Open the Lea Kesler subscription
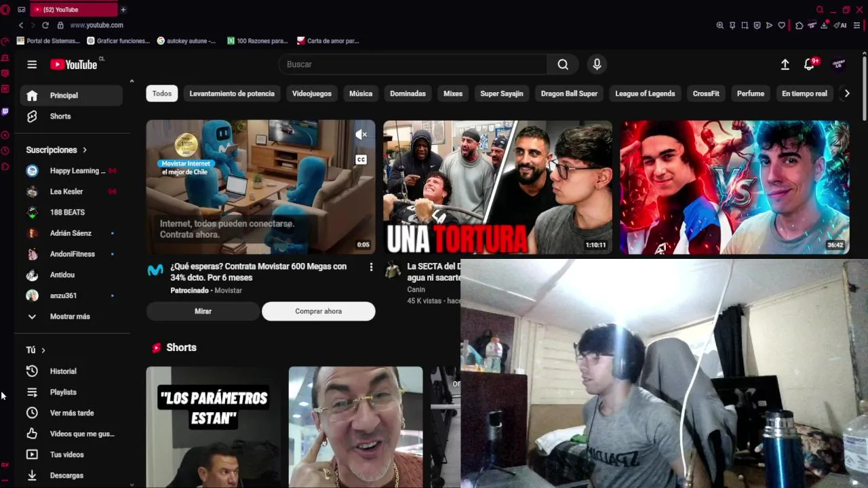This screenshot has height=488, width=868. [x=71, y=192]
